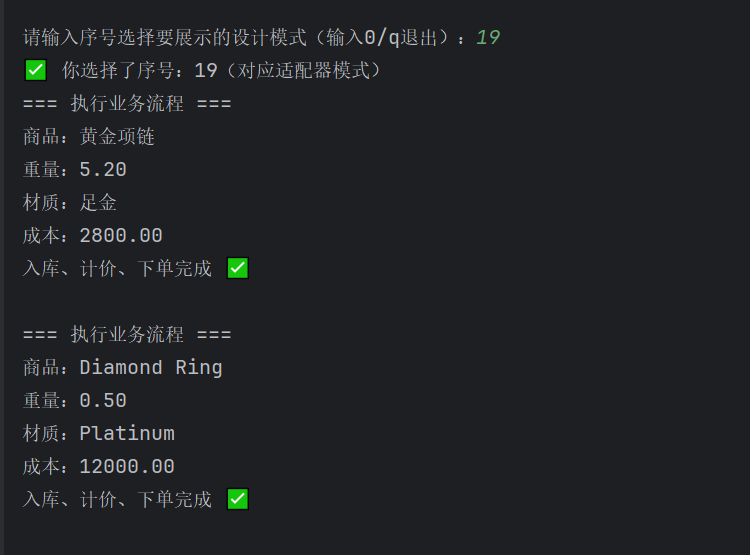Click the cost value 12000.00
750x555 pixels.
(x=127, y=467)
